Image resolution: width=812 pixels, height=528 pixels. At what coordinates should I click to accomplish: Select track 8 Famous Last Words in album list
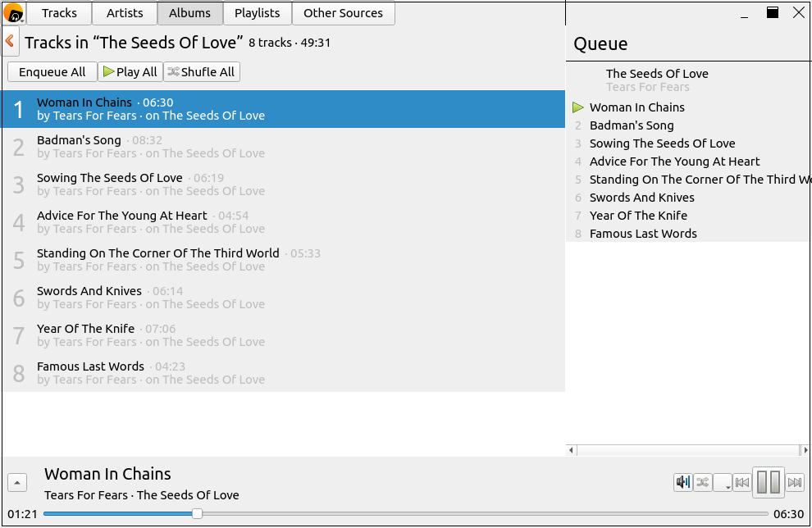tap(284, 374)
